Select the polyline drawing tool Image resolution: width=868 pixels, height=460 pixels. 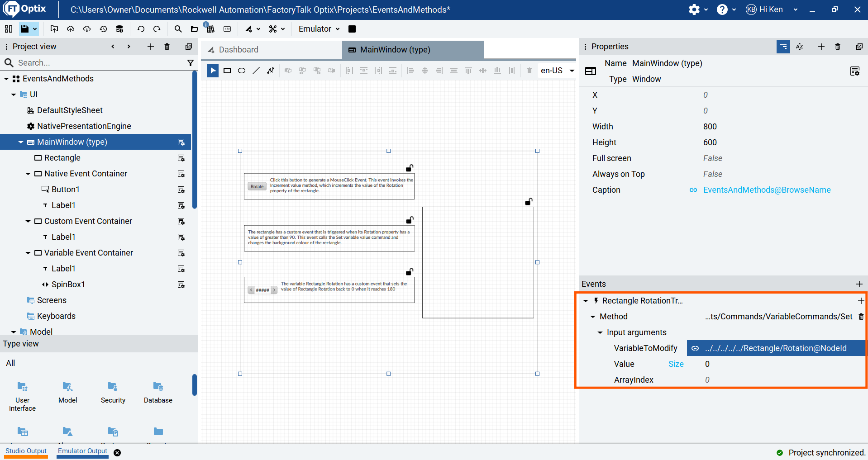coord(271,71)
